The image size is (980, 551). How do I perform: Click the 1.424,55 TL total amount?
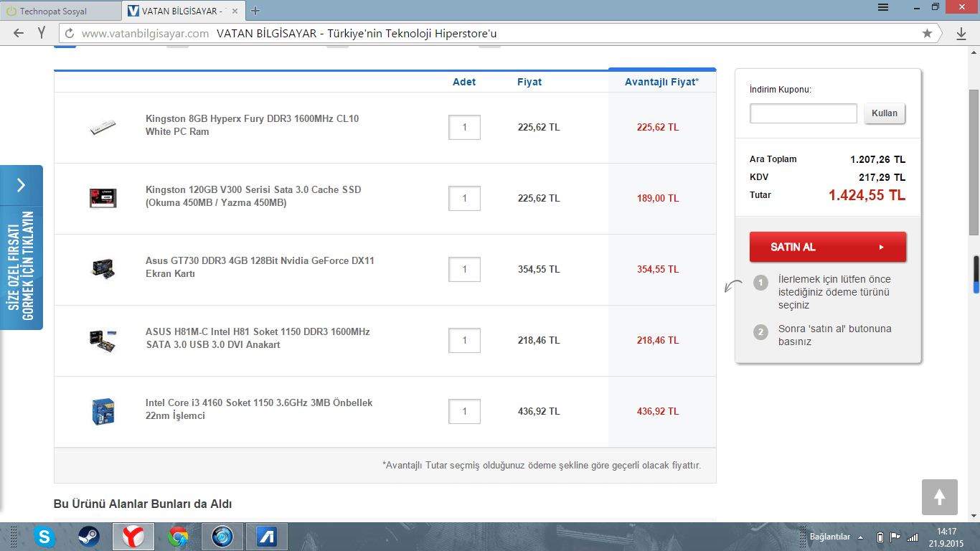click(x=867, y=195)
